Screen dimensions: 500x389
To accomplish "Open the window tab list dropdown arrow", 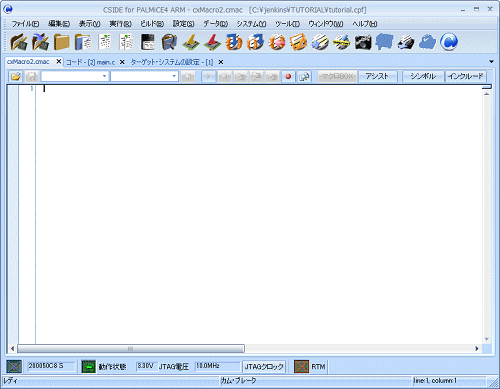I will pyautogui.click(x=491, y=62).
